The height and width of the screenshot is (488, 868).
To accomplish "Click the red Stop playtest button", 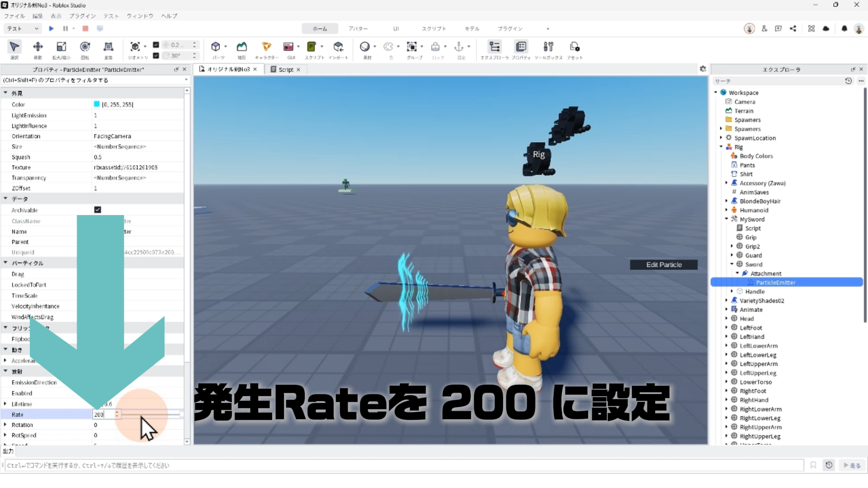I will click(x=85, y=28).
